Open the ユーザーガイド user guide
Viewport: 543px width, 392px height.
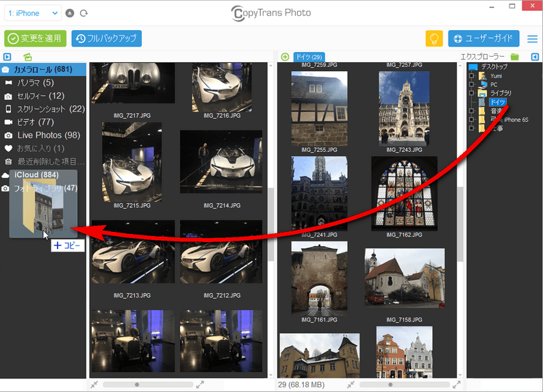pyautogui.click(x=484, y=38)
